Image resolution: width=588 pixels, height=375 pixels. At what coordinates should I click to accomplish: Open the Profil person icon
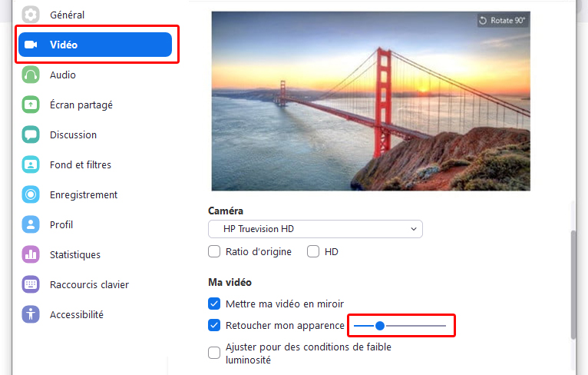tap(31, 224)
